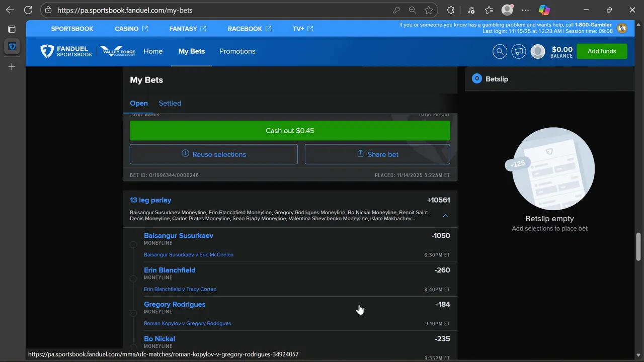Open the browser profile avatar

[x=507, y=10]
